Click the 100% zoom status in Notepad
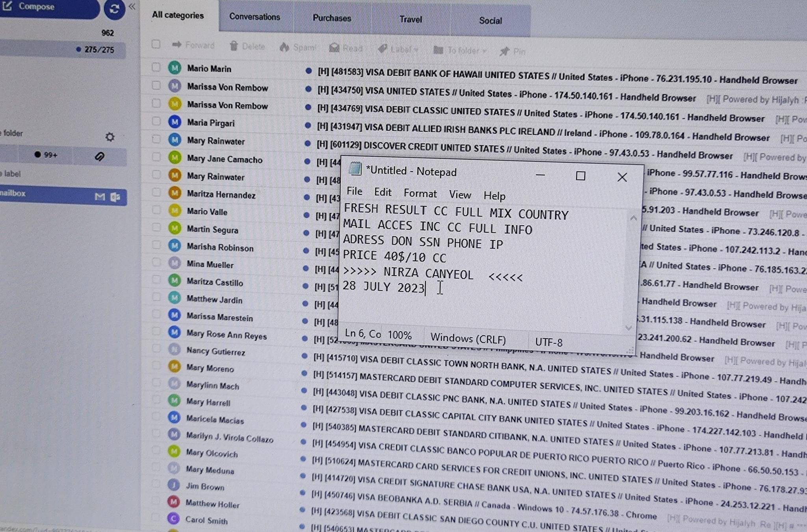The width and height of the screenshot is (807, 532). coord(400,335)
